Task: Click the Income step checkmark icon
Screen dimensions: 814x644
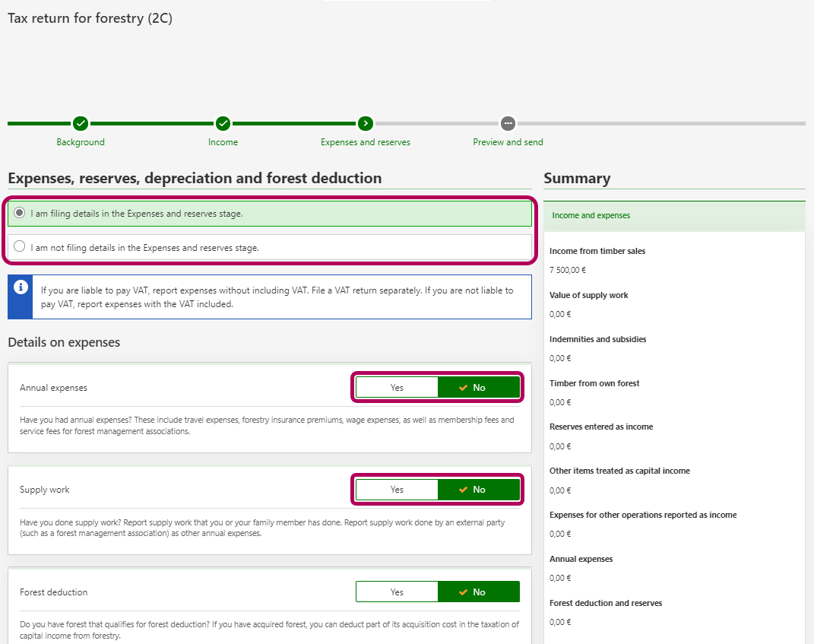Action: click(223, 123)
